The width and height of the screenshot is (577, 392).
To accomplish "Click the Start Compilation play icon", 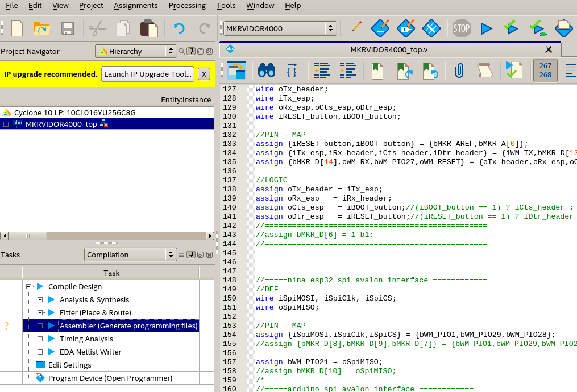I will click(x=486, y=28).
